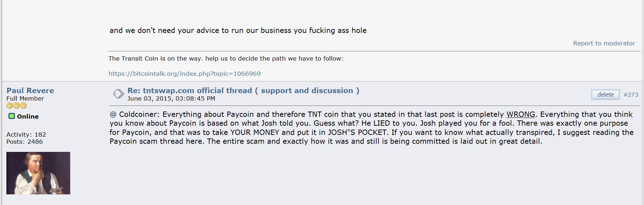Screen dimensions: 644x205
Task: Click the underlined WRONG word
Action: [521, 114]
